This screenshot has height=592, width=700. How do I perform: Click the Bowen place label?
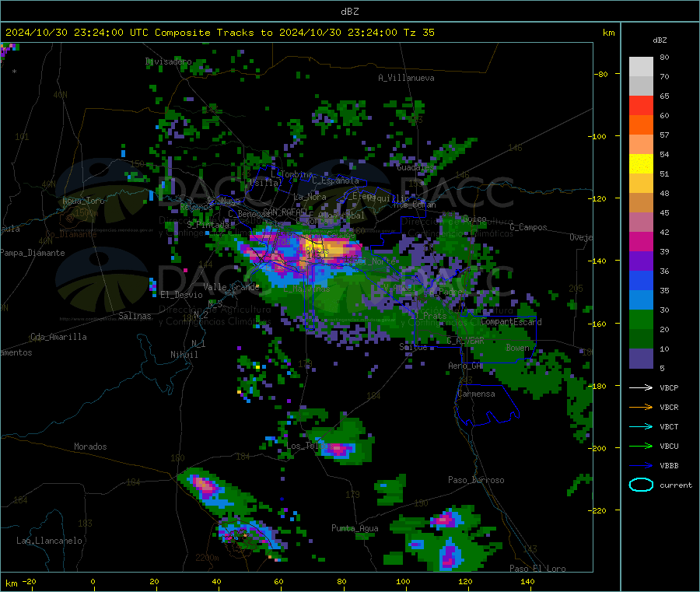517,347
